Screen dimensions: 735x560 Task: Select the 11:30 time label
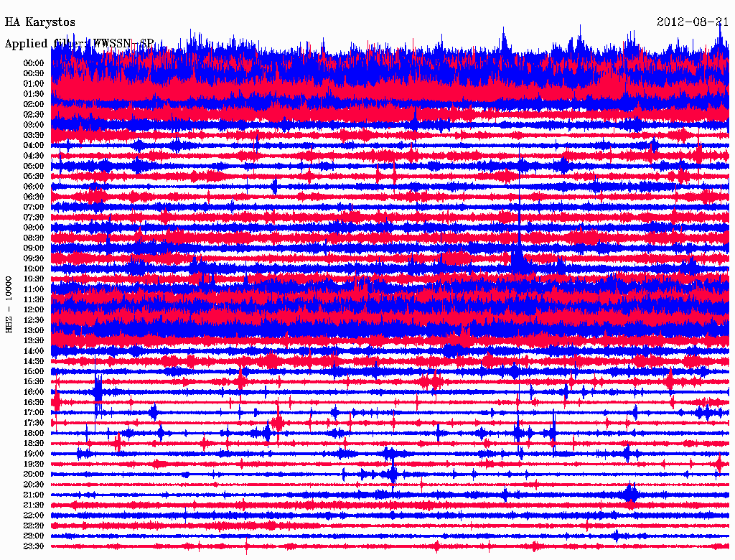pyautogui.click(x=33, y=299)
